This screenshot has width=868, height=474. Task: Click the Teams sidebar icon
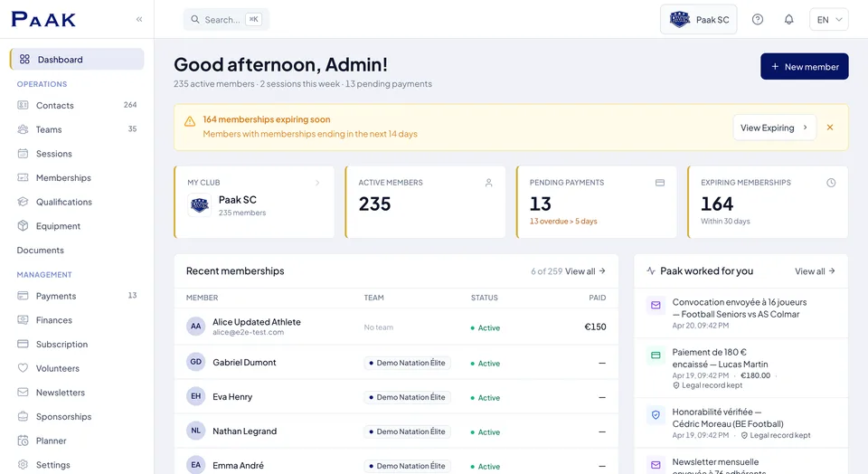tap(23, 129)
